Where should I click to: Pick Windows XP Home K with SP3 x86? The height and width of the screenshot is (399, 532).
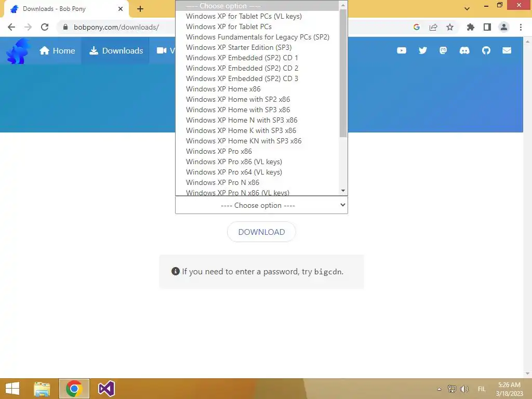click(x=257, y=130)
